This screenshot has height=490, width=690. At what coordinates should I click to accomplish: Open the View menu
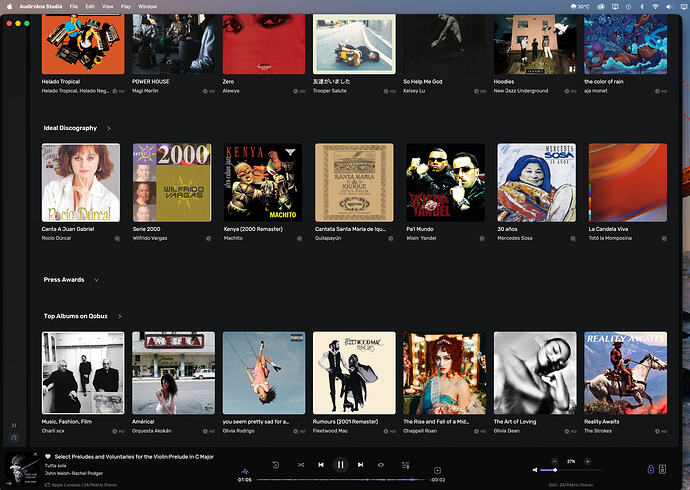point(107,7)
